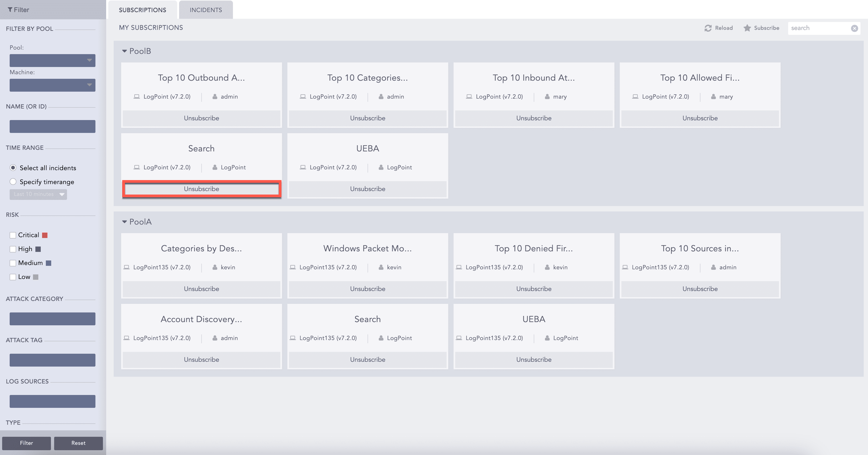Select the 'Select all incidents' radio button
This screenshot has width=868, height=455.
[x=13, y=168]
